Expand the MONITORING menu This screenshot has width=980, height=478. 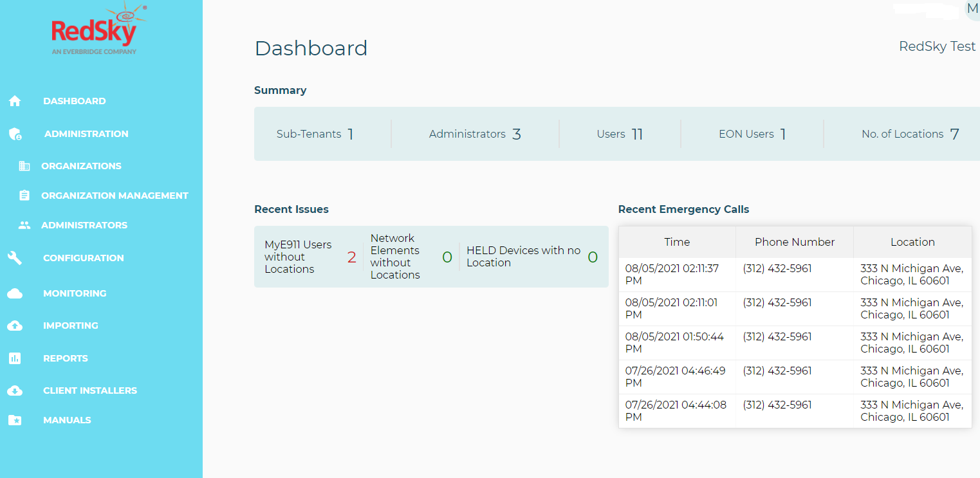point(75,293)
